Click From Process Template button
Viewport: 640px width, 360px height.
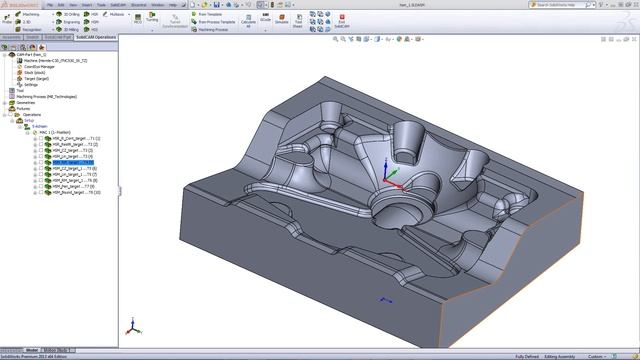213,22
